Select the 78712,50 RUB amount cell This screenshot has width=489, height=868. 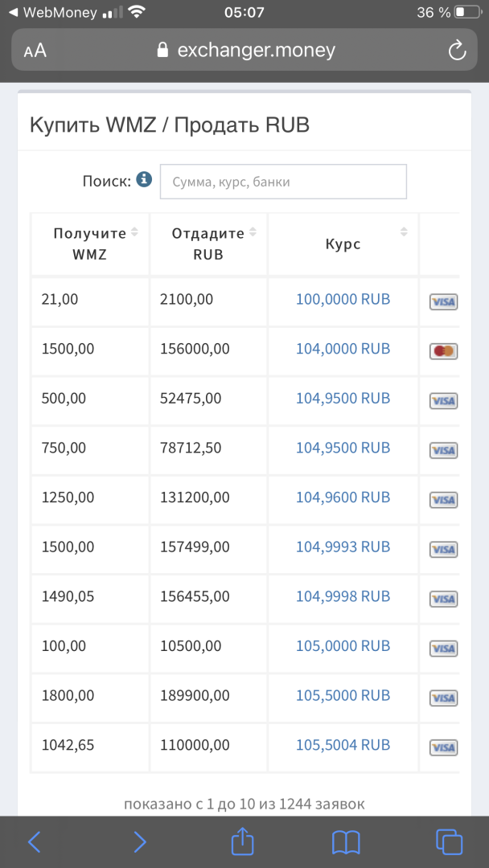pos(209,450)
